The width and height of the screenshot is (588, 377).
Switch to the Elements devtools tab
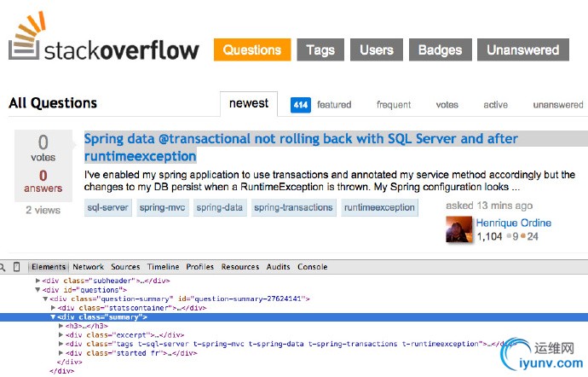(x=49, y=267)
